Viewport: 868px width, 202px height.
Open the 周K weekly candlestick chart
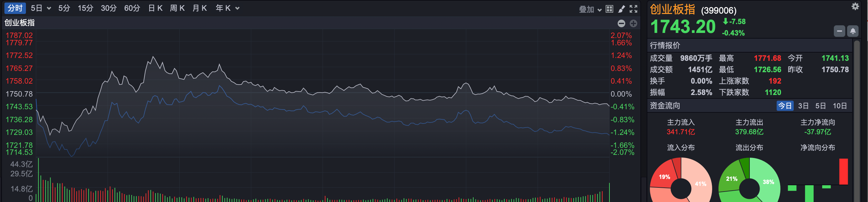click(177, 8)
